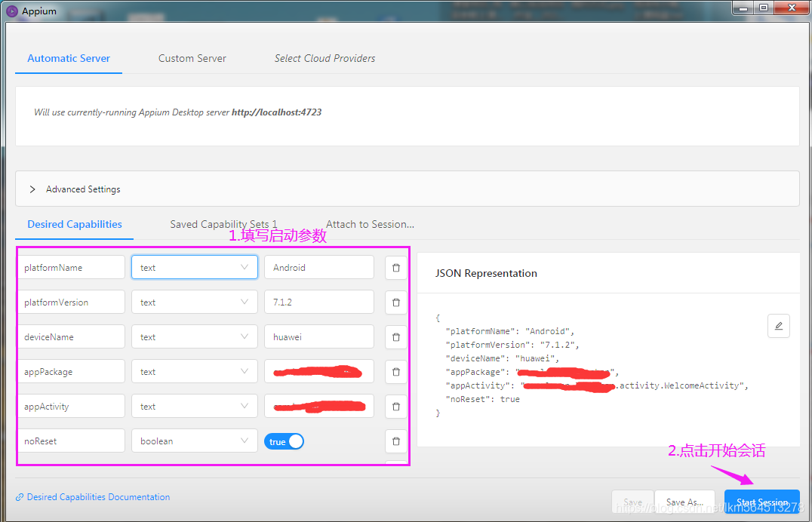
Task: Select the Desired Capabilities tab
Action: tap(75, 224)
